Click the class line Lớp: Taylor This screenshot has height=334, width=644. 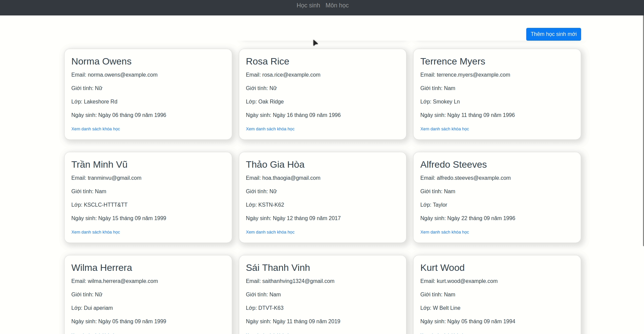434,205
